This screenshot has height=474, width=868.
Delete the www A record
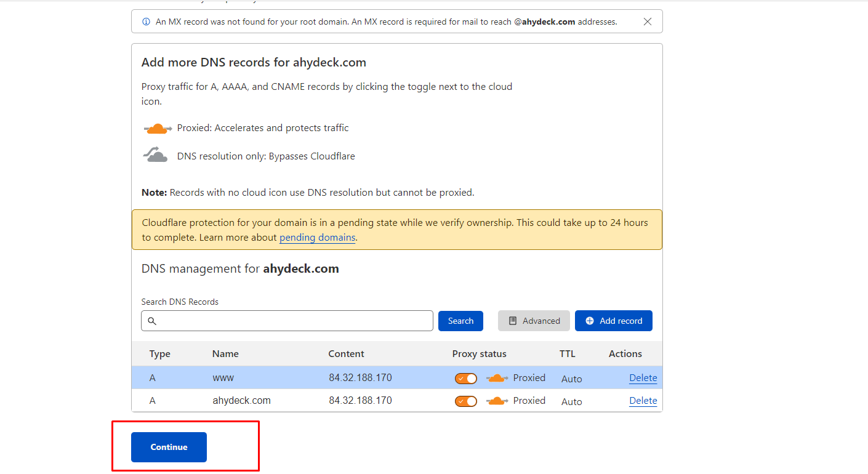pyautogui.click(x=643, y=378)
